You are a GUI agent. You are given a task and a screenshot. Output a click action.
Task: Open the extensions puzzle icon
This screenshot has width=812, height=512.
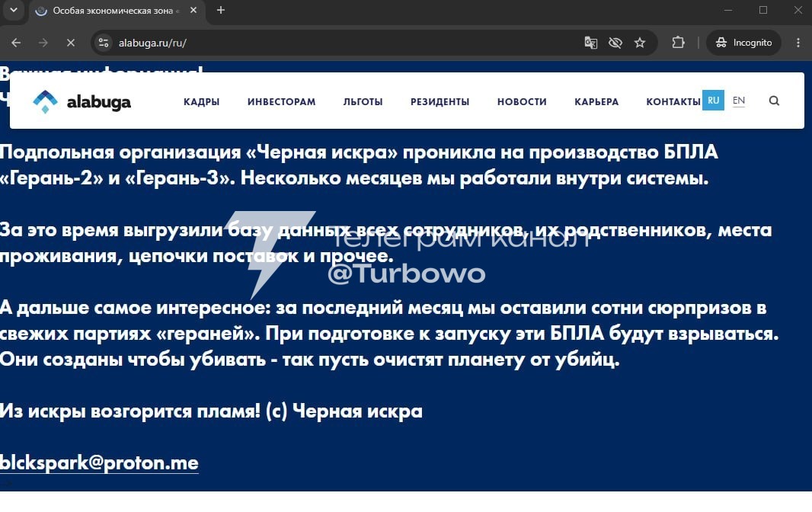(x=678, y=43)
